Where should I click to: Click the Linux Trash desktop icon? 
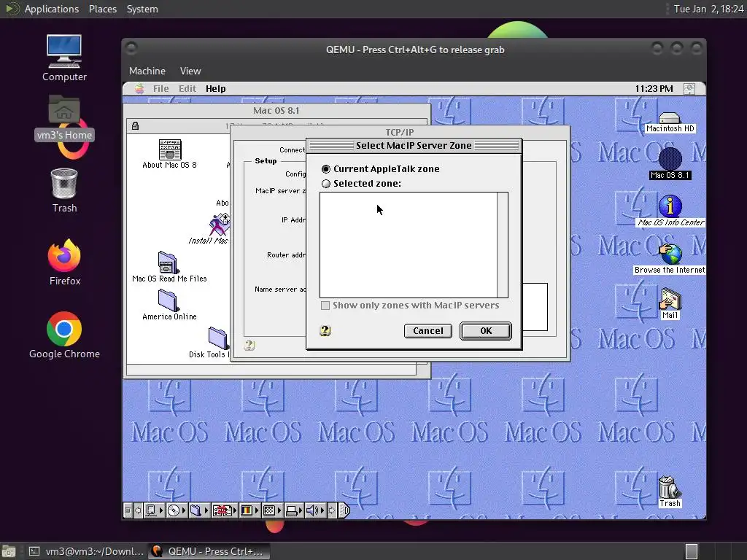(x=64, y=190)
